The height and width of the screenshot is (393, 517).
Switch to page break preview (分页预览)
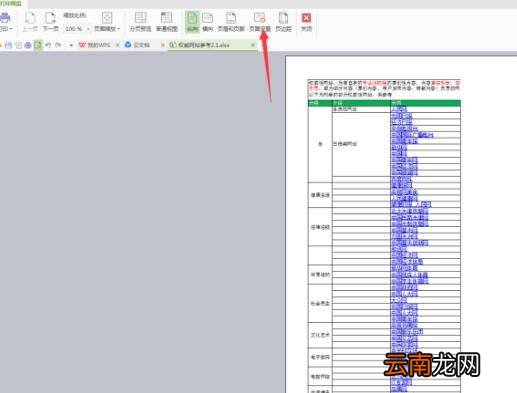coord(140,22)
